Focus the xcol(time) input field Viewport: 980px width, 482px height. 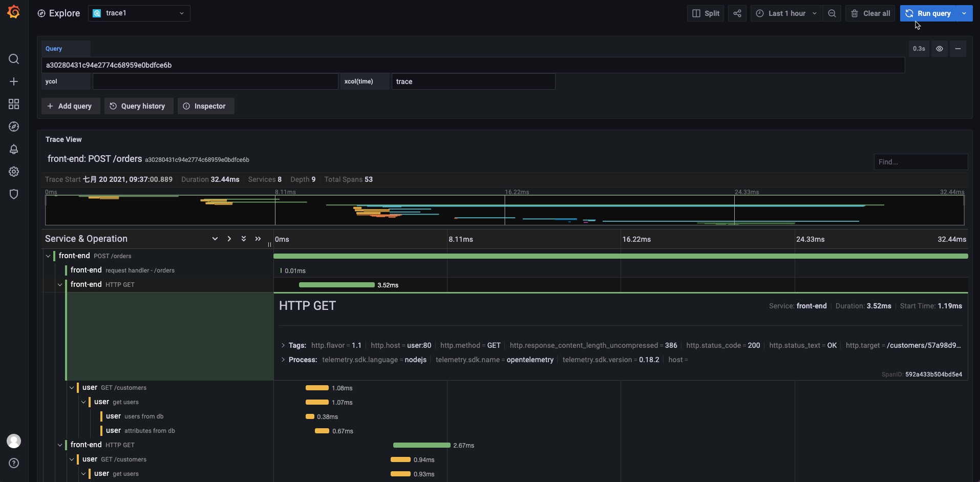(473, 81)
